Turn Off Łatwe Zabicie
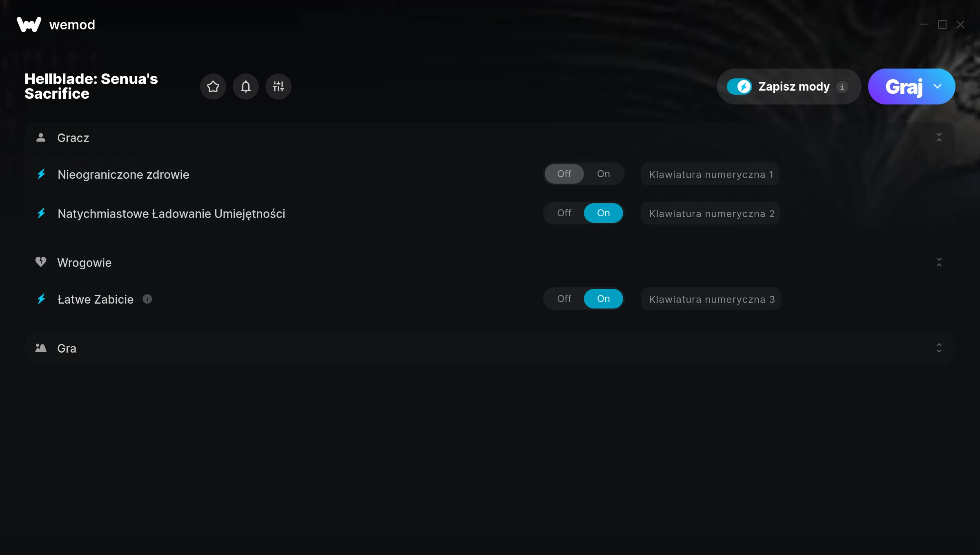Screen dimensions: 980x555 564,299
